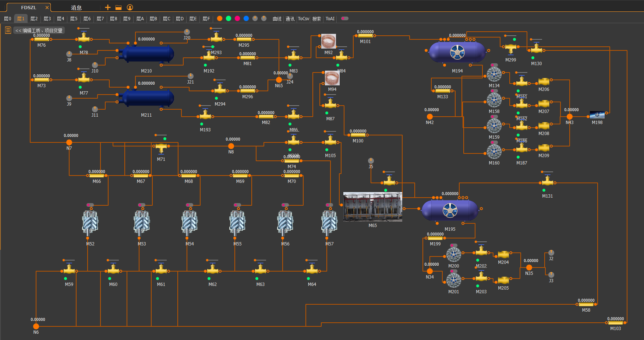Select the M78 yellow valve
Image resolution: width=644 pixels, height=340 pixels.
[x=84, y=37]
